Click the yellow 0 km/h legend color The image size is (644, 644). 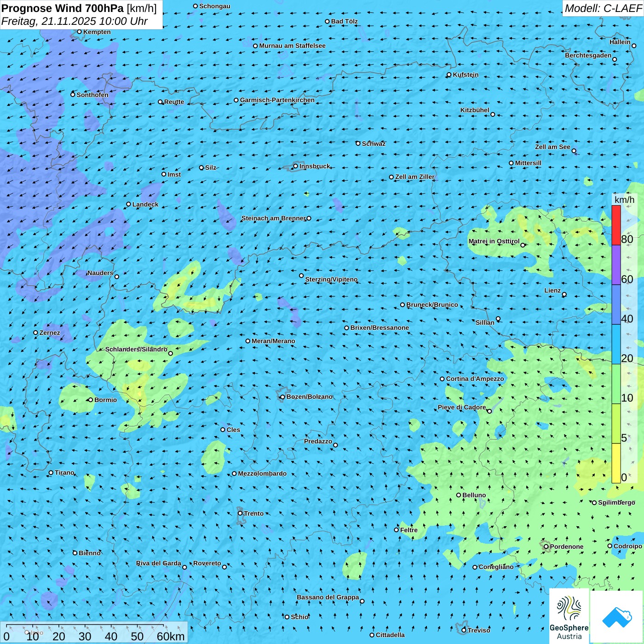coord(616,463)
